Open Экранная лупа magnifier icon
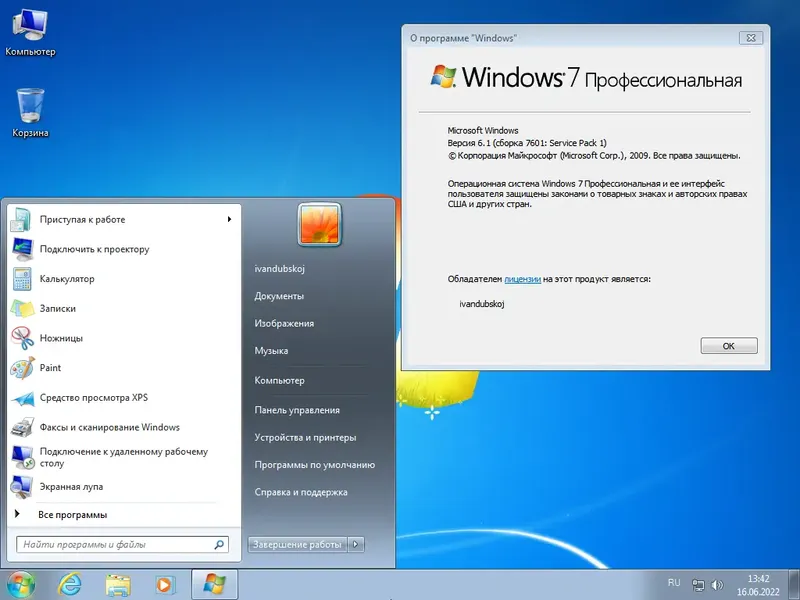Screen dimensions: 800x600 tap(22, 487)
